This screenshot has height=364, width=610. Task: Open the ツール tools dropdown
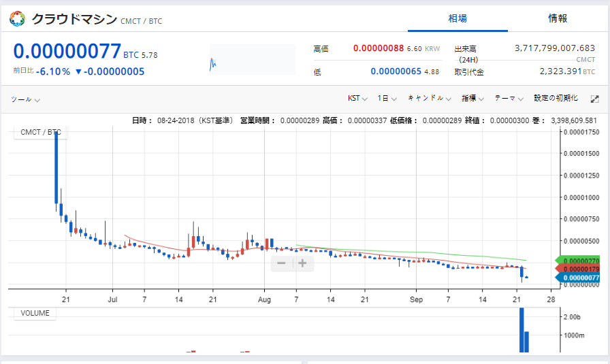click(25, 99)
